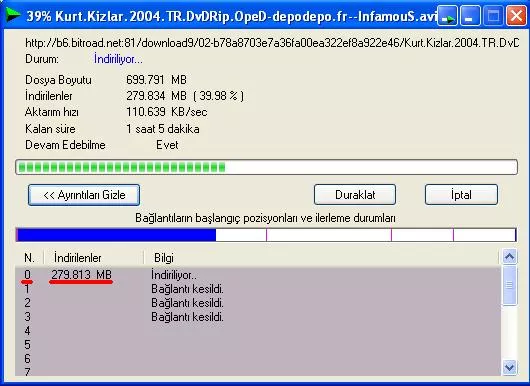The height and width of the screenshot is (386, 530).
Task: Select connection row 0 '279.813 MB'
Action: [258, 274]
